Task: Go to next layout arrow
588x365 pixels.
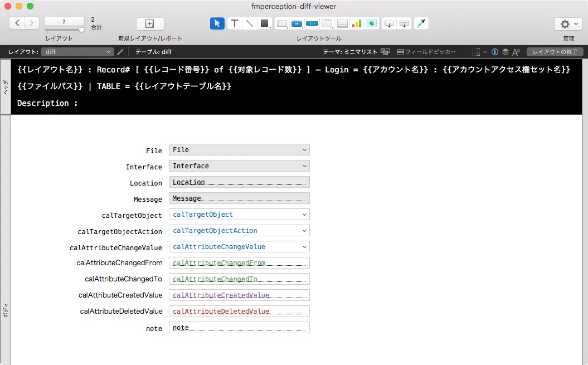Action: [x=32, y=23]
